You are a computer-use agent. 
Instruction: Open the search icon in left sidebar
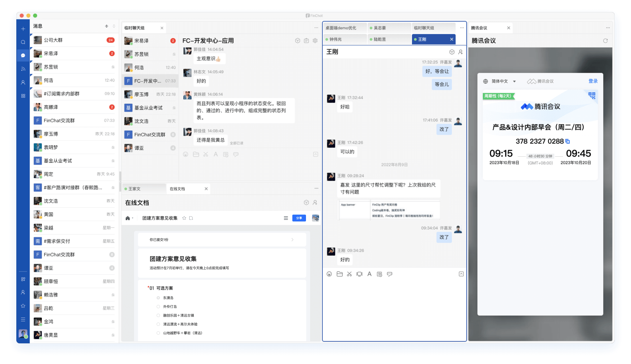23,42
